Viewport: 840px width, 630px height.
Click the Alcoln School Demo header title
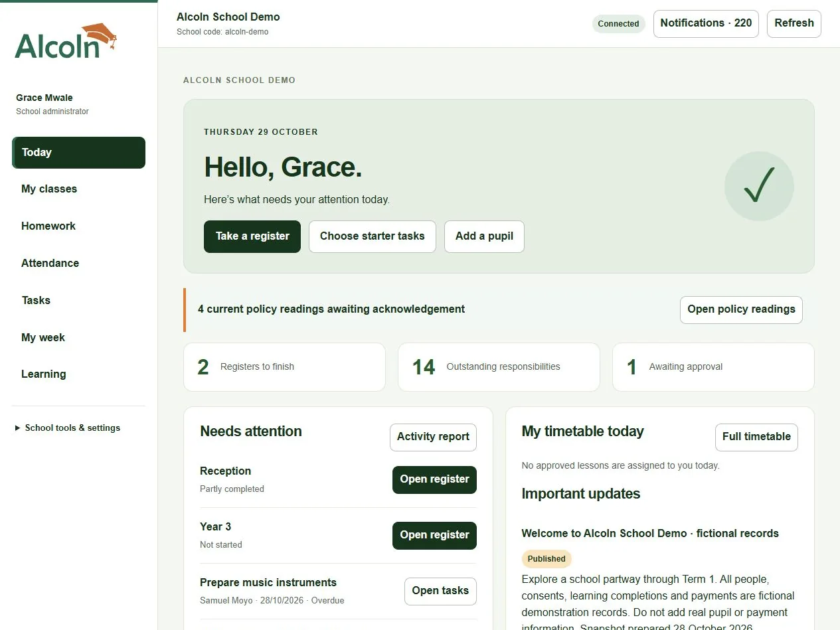(228, 17)
